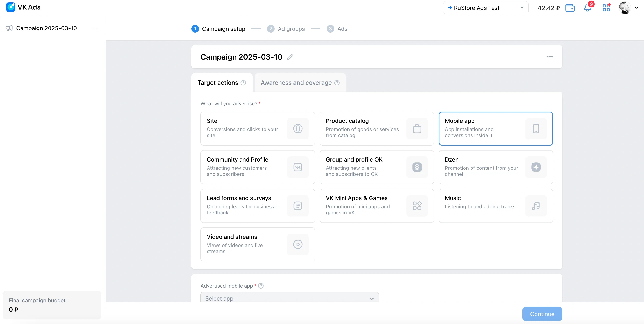The width and height of the screenshot is (644, 324).
Task: Open notifications bell icon
Action: [x=587, y=8]
